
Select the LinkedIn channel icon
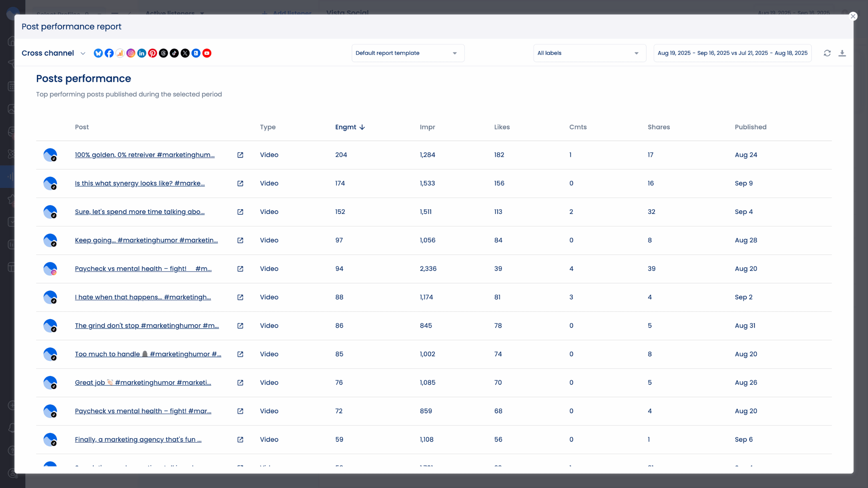[x=142, y=53]
